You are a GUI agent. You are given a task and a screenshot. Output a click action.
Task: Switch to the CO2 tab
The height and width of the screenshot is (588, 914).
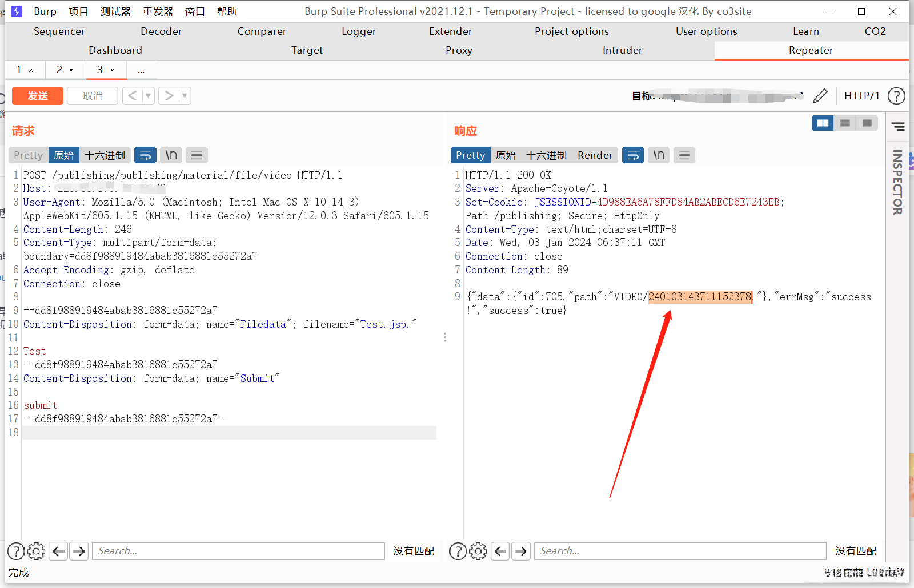875,31
